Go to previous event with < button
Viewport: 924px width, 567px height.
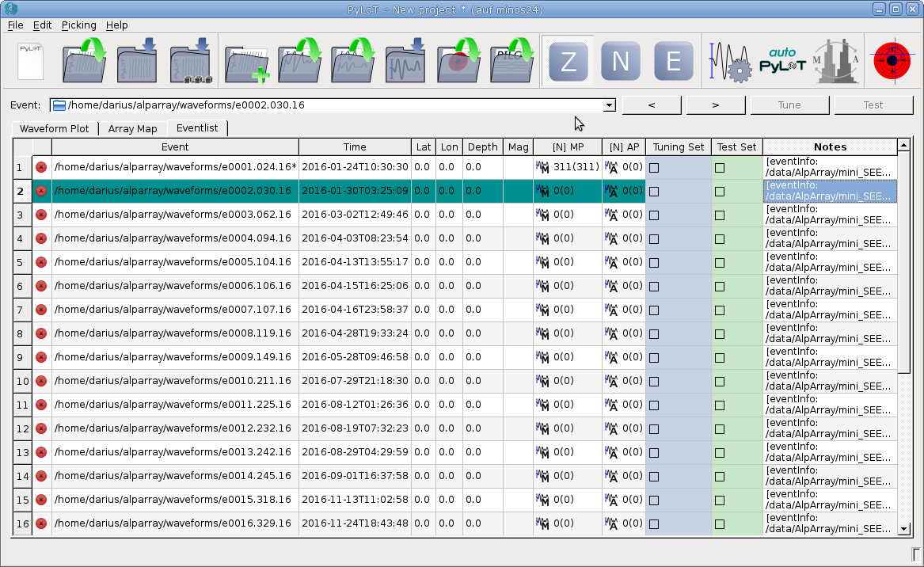(x=652, y=105)
